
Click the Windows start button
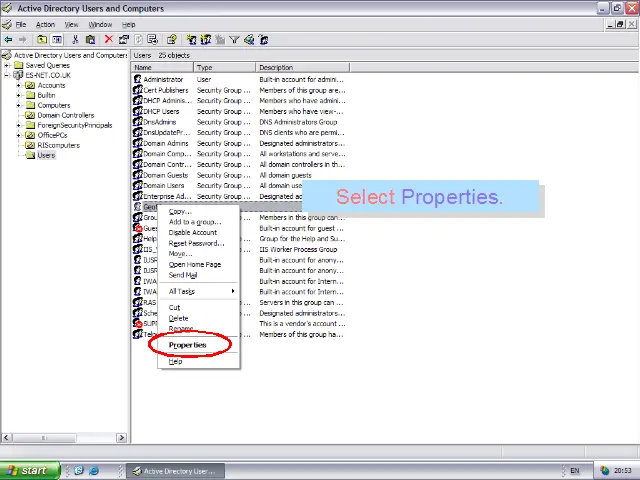point(30,471)
